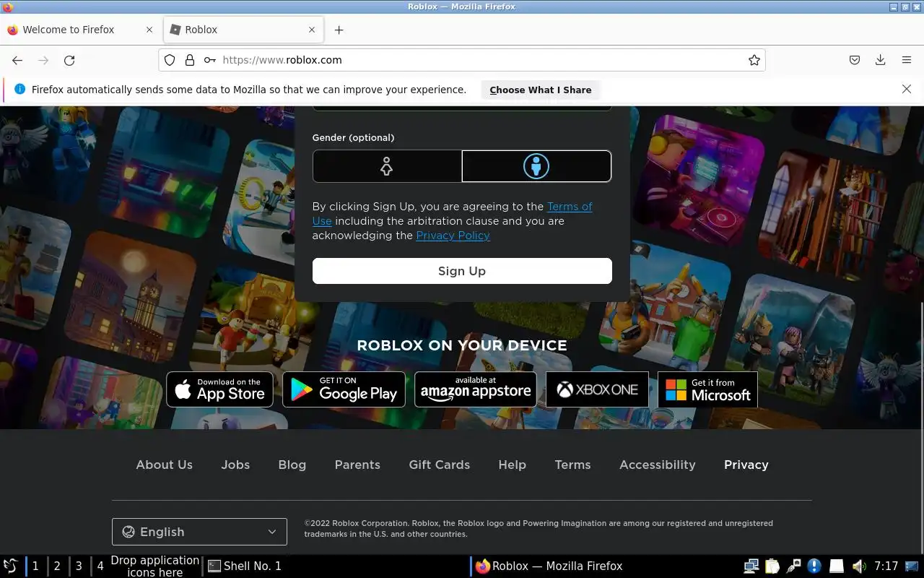This screenshot has height=578, width=924.
Task: Open the Get it from Microsoft badge
Action: (x=707, y=389)
